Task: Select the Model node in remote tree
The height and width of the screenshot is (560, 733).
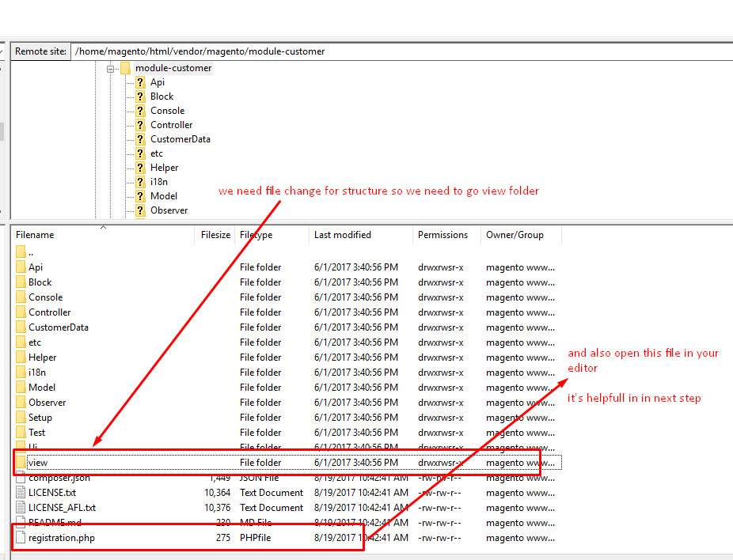Action: pyautogui.click(x=164, y=197)
